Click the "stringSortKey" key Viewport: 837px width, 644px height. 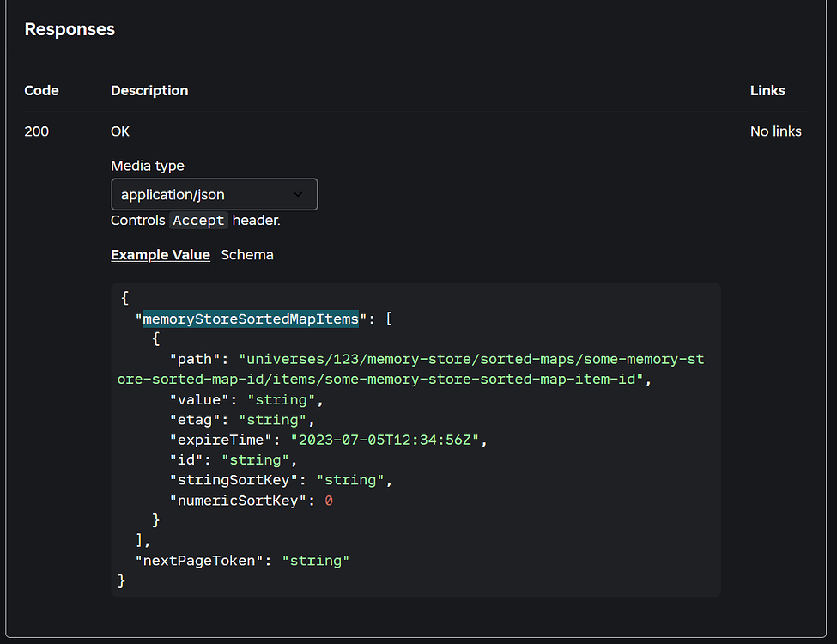coord(234,480)
